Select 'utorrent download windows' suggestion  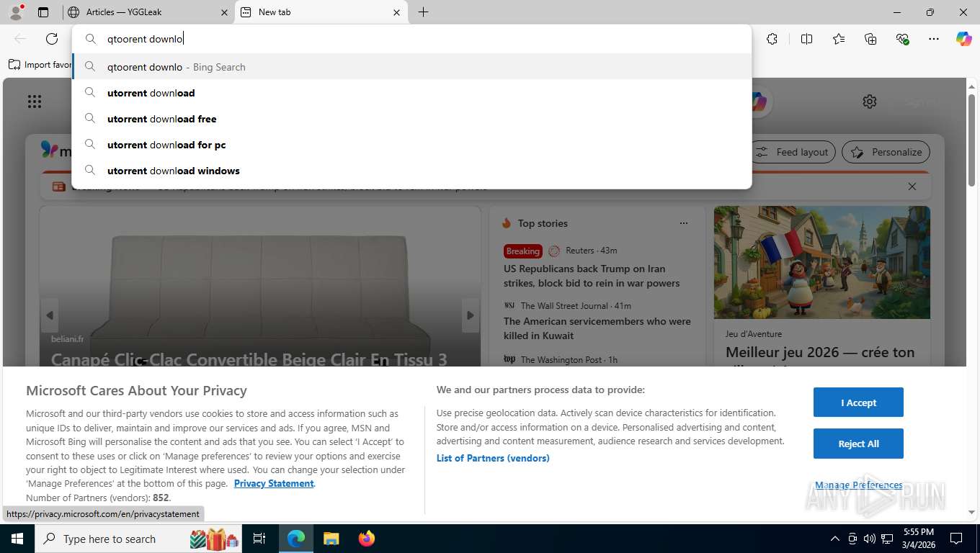point(412,171)
